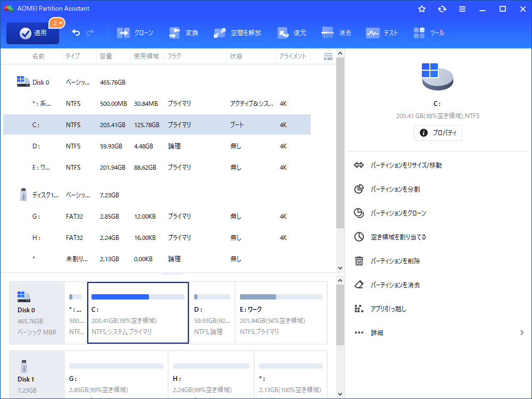Open the テスト (Test) toolbar item
Image resolution: width=532 pixels, height=399 pixels.
point(381,33)
